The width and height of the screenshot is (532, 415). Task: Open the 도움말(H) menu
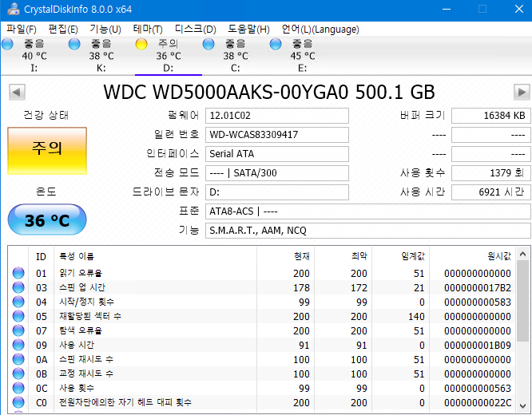click(x=248, y=30)
